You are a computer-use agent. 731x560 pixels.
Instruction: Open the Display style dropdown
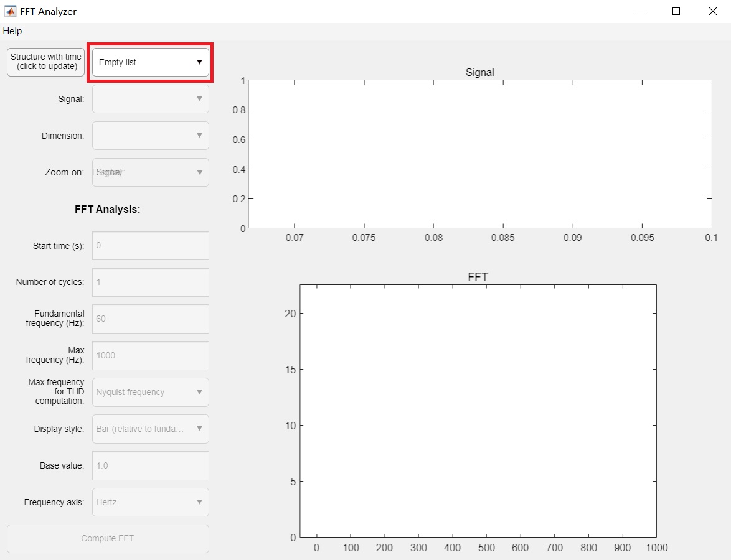(150, 429)
